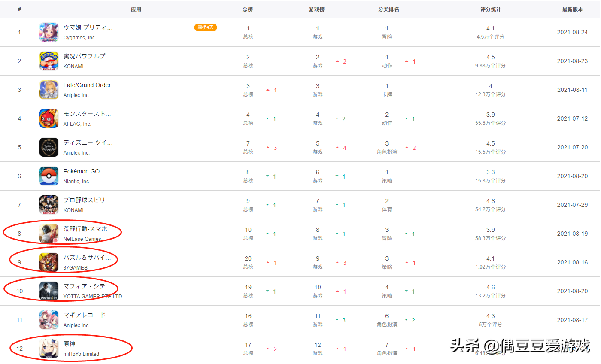Click the 2021-08-24 version date

(573, 32)
